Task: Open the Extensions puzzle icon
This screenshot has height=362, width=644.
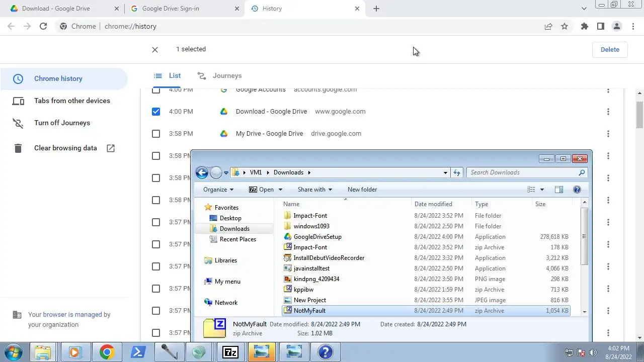Action: [x=584, y=26]
